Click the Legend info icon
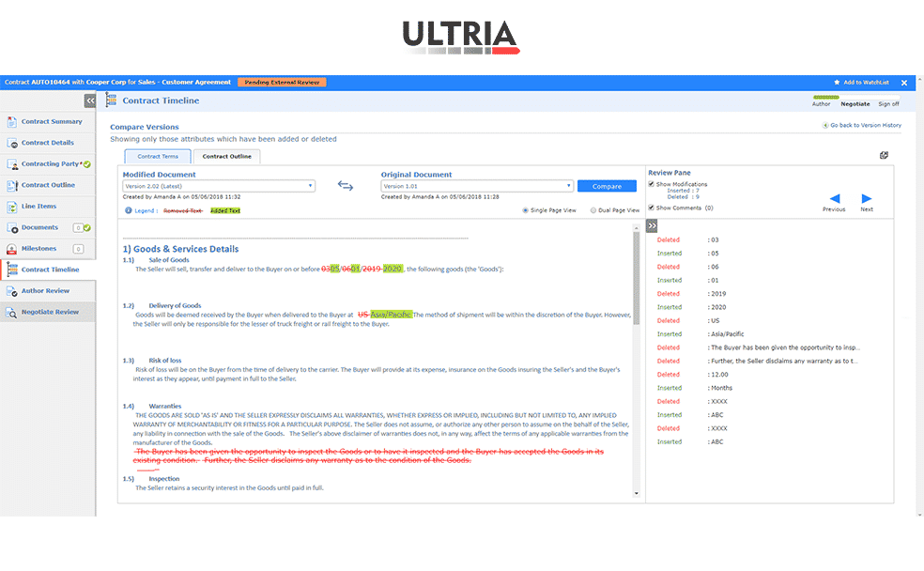The height and width of the screenshot is (571, 924). [129, 210]
